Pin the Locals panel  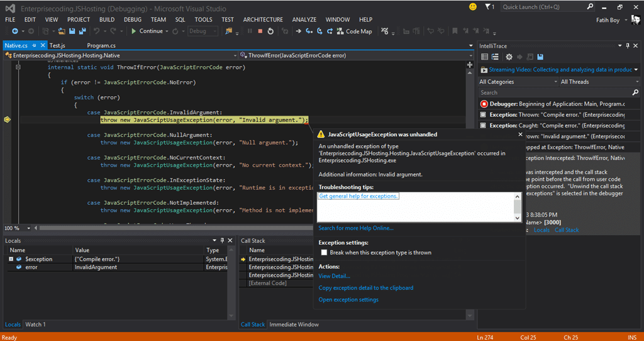point(222,241)
